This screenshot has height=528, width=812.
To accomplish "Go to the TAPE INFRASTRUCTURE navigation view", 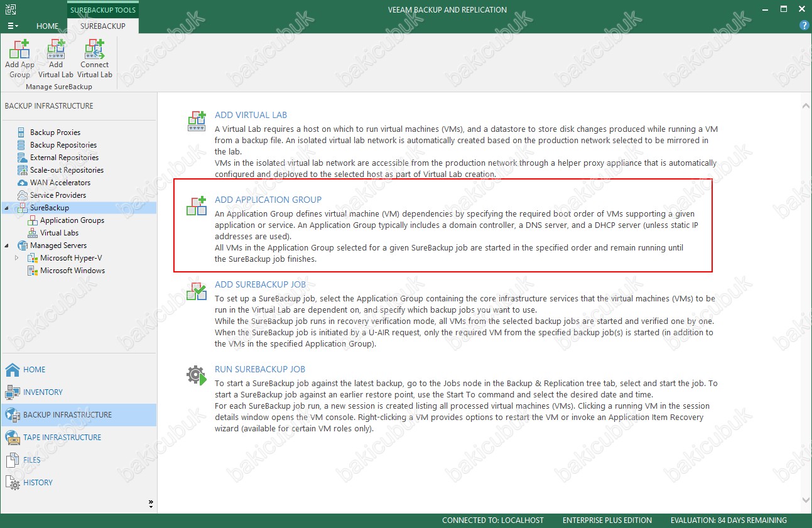I will coord(78,438).
